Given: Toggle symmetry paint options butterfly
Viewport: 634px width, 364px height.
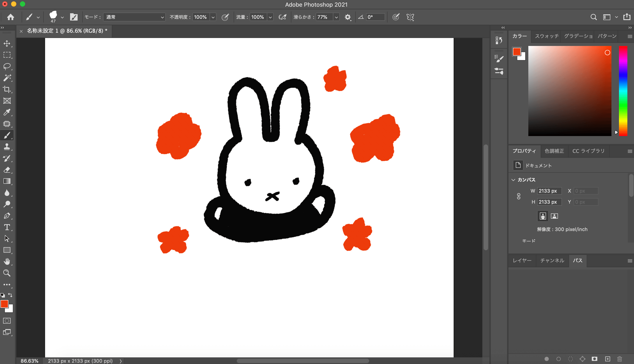Looking at the screenshot, I should (x=410, y=17).
